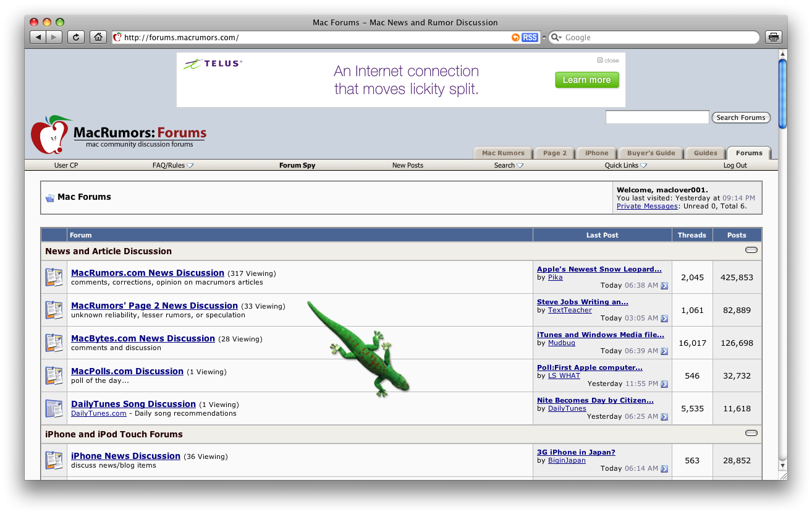Click Log Out in the navbar

[735, 165]
